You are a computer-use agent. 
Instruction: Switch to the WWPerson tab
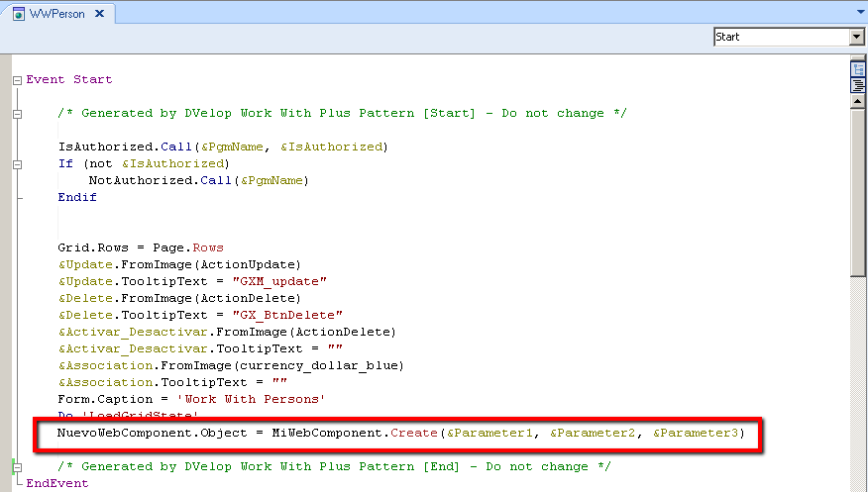(x=56, y=14)
